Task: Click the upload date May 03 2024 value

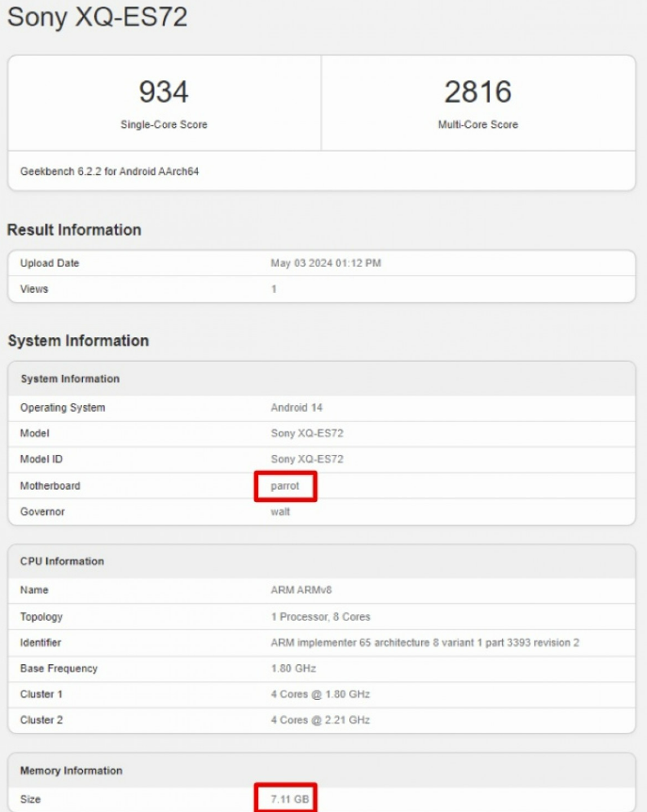Action: point(325,264)
